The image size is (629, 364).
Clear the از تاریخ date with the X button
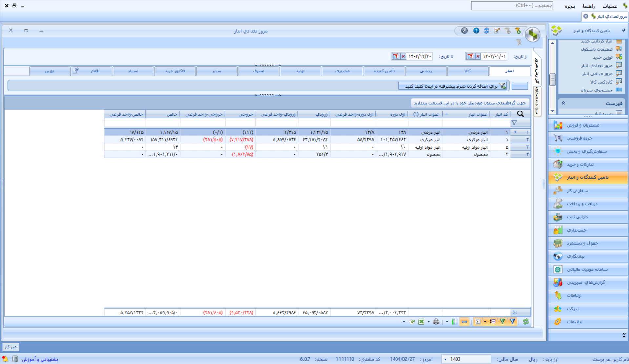tap(478, 56)
